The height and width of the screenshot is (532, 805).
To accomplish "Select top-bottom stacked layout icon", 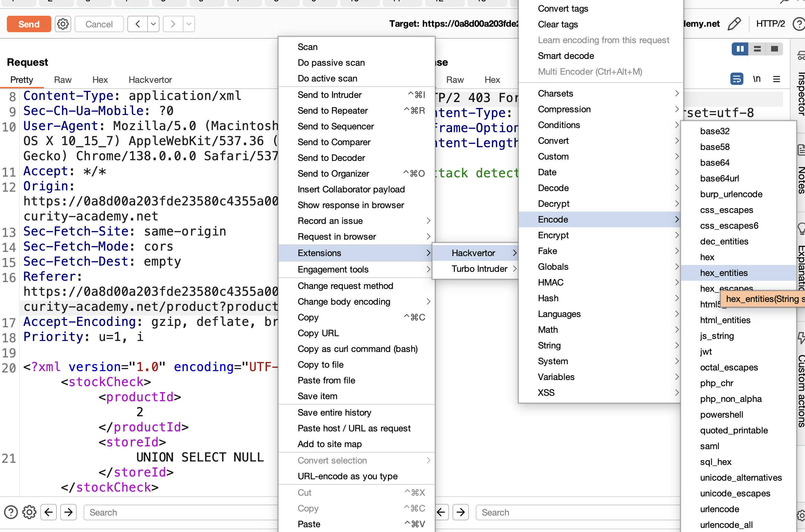I will tap(757, 49).
